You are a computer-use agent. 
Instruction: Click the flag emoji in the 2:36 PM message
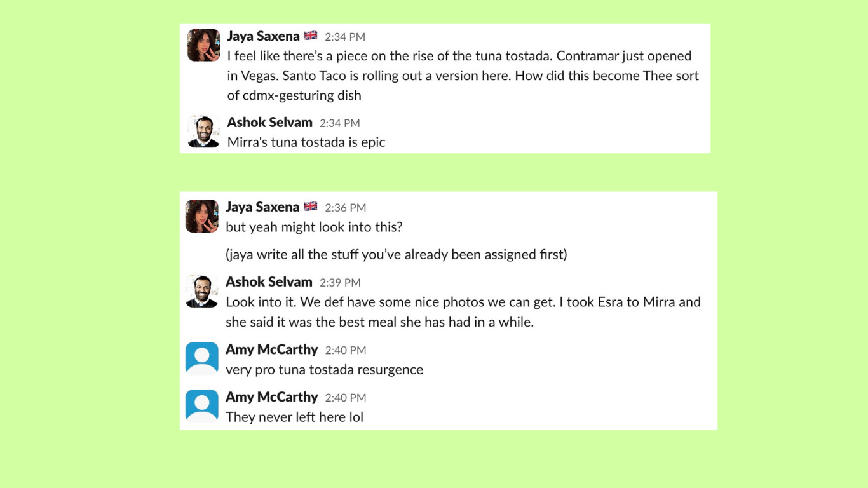point(311,207)
